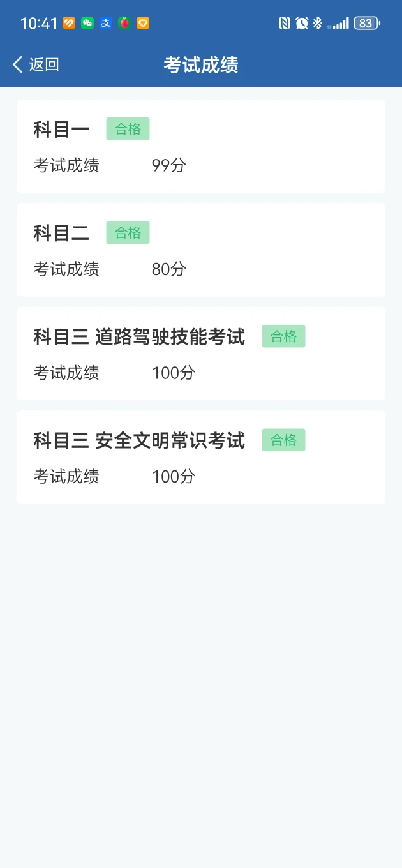Tap the Alipay notification icon

click(105, 24)
